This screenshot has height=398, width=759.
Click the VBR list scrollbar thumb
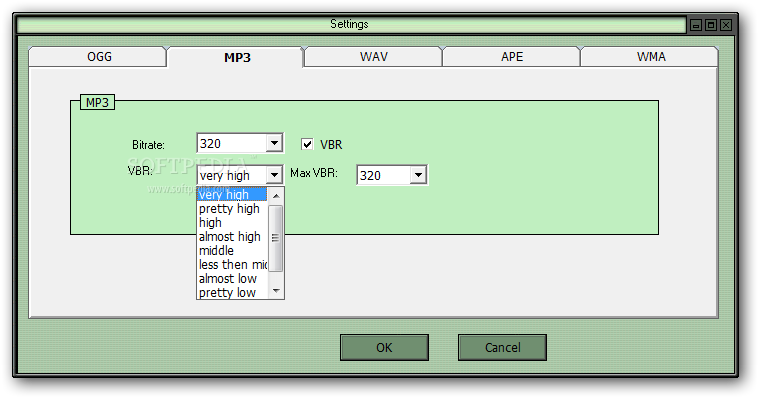click(x=276, y=238)
